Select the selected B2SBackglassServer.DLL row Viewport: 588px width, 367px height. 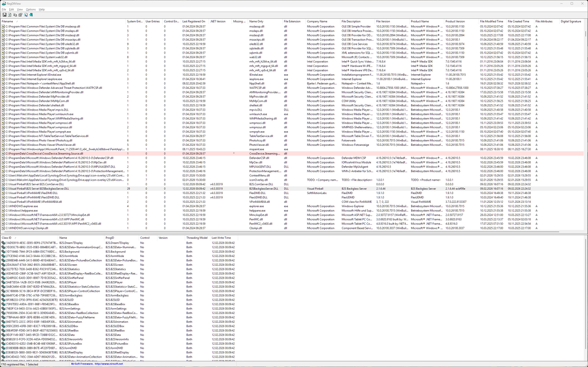292,188
